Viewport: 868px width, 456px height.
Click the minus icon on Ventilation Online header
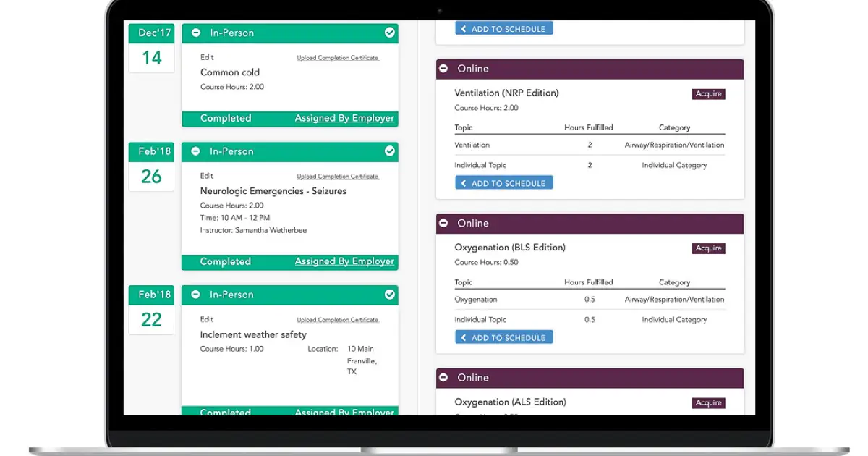(443, 69)
